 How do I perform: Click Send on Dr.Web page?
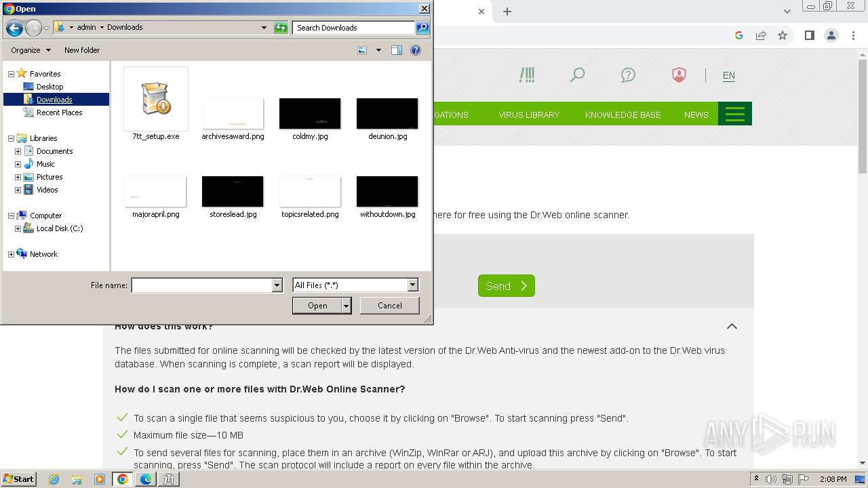tap(507, 286)
